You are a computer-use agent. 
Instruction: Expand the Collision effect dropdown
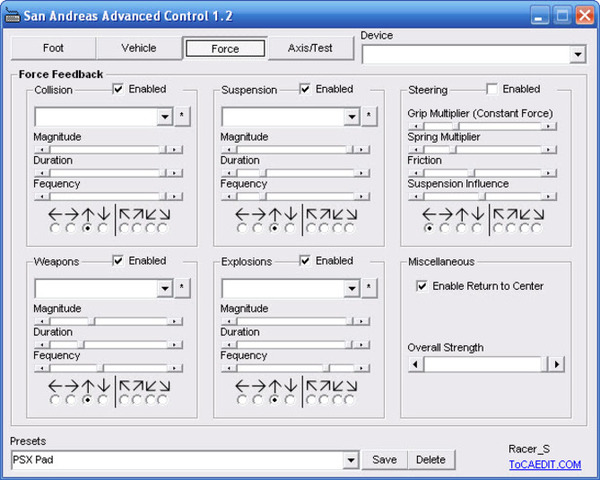pos(165,116)
